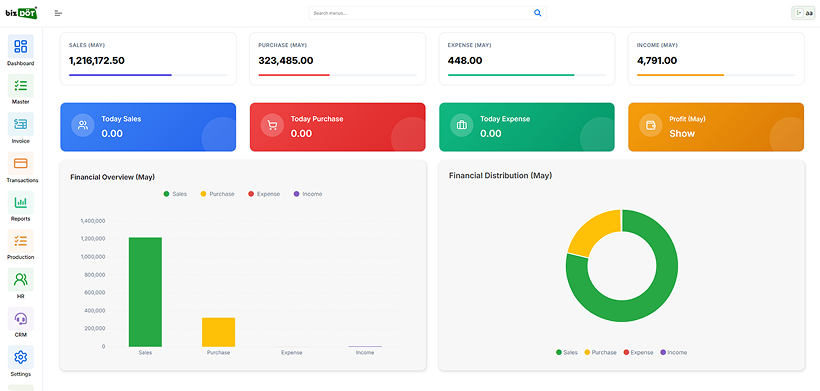Viewport: 820px width, 391px height.
Task: Click the 4,791.00 income value
Action: 657,61
